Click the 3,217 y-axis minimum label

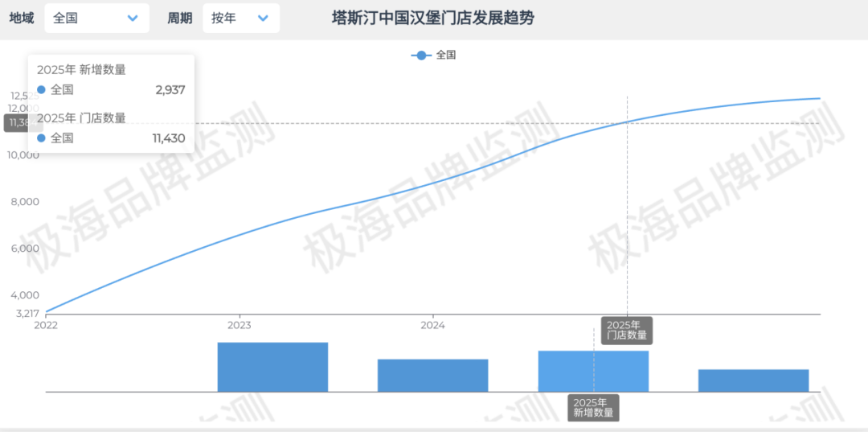tap(27, 314)
